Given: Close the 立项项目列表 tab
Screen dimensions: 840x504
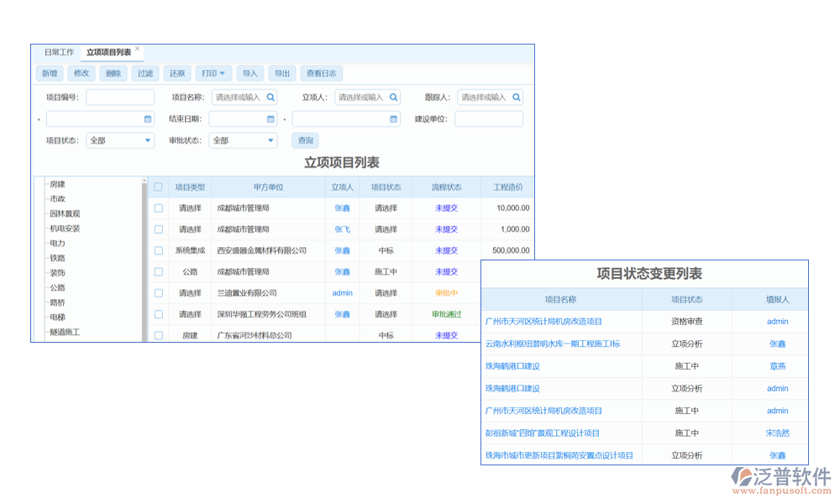Looking at the screenshot, I should [138, 50].
